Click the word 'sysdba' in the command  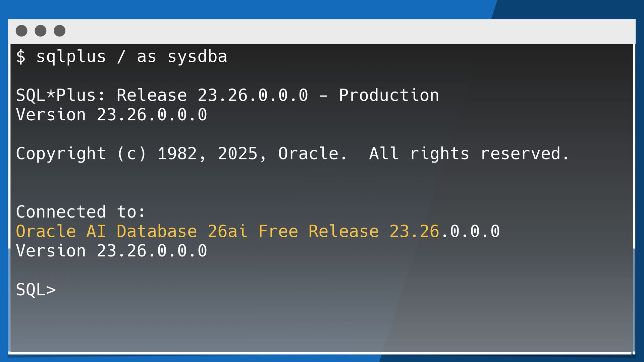point(197,56)
